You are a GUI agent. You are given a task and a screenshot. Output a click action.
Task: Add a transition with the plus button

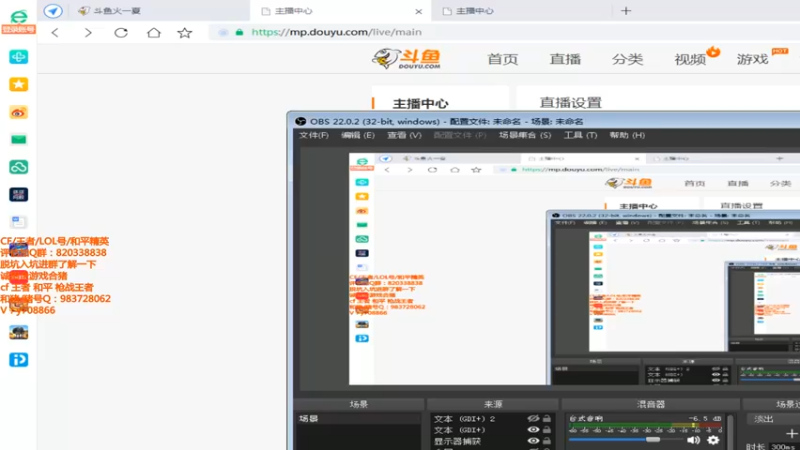click(x=791, y=434)
